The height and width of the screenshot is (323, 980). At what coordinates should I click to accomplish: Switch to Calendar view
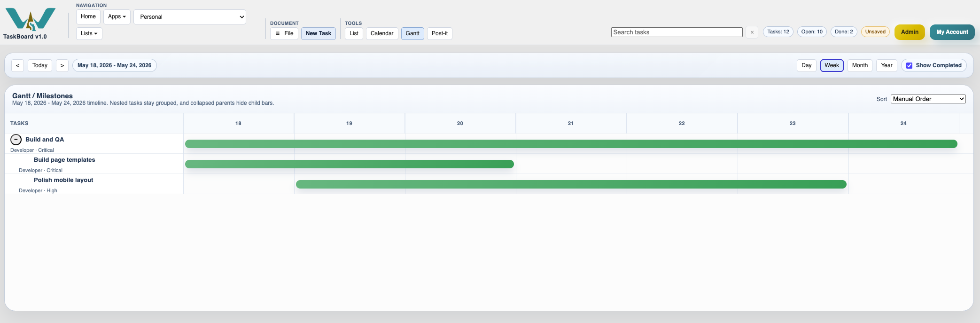coord(382,33)
